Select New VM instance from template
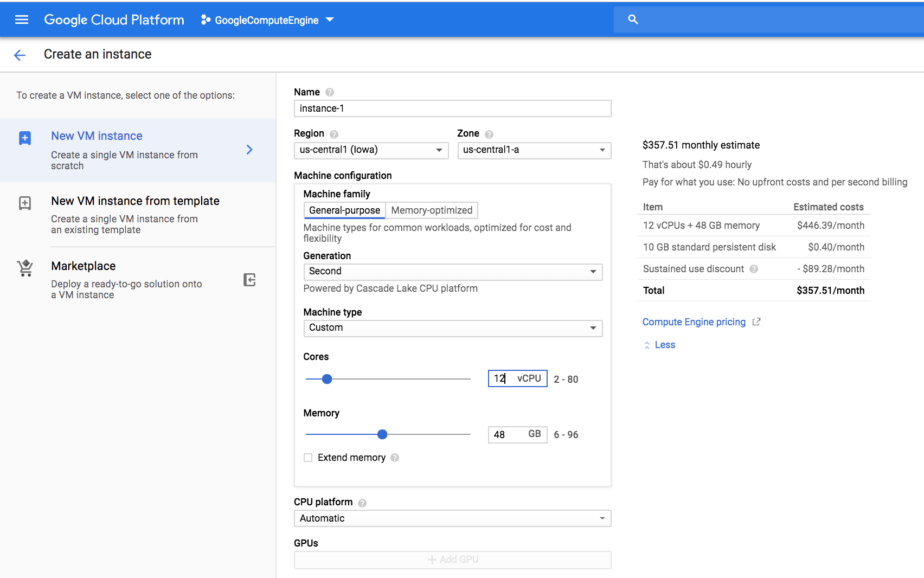The height and width of the screenshot is (578, 924). 138,215
